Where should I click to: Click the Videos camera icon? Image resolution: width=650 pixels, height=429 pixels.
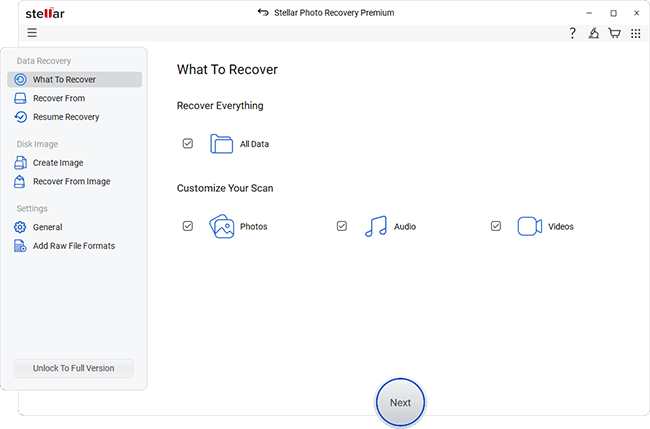(x=530, y=226)
